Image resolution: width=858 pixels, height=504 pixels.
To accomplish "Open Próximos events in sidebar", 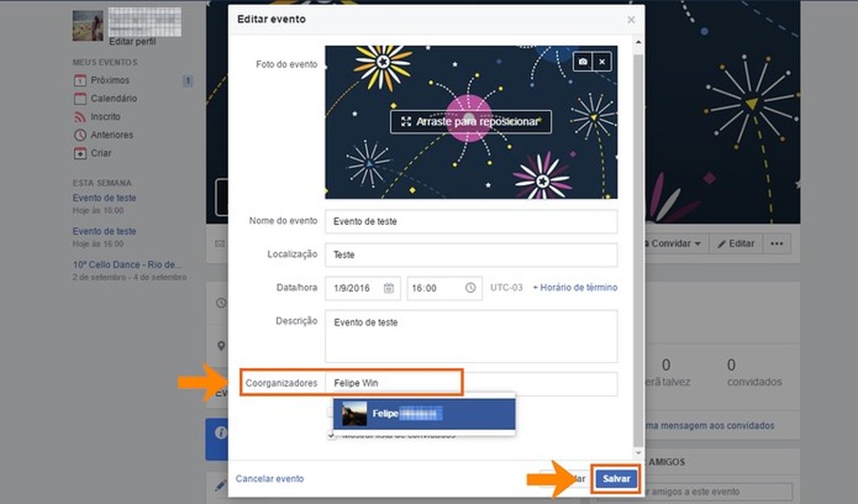I will point(110,80).
